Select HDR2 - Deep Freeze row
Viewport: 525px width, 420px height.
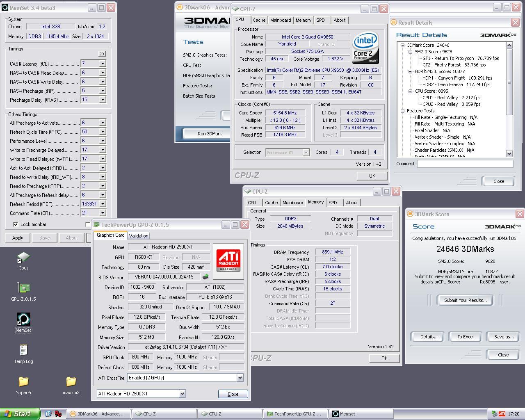[x=456, y=84]
